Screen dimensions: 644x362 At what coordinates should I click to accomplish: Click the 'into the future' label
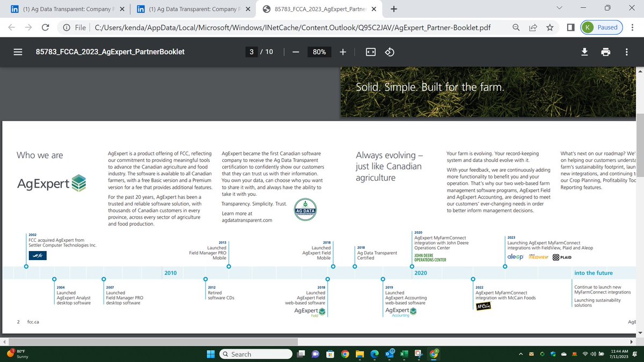593,273
